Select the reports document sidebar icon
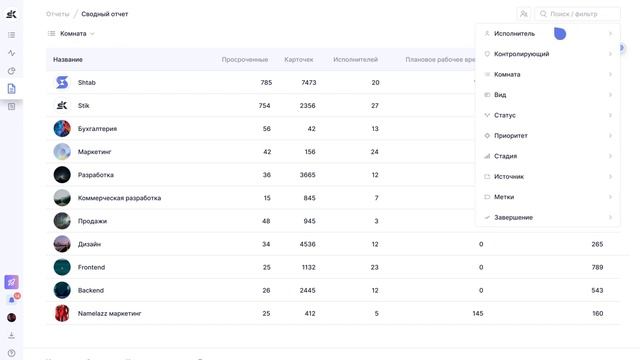640x360 pixels. pyautogui.click(x=11, y=89)
